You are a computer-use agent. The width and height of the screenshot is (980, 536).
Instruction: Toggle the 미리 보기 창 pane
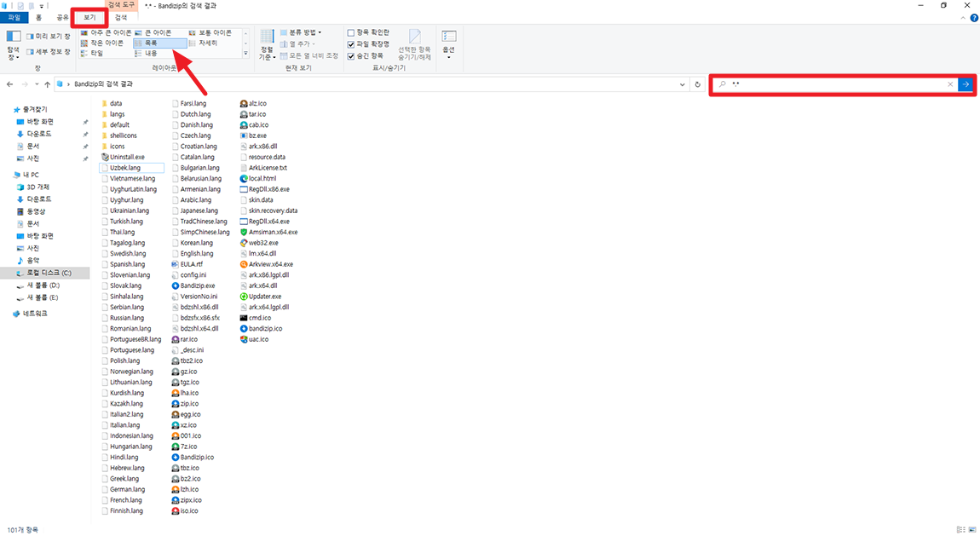49,37
